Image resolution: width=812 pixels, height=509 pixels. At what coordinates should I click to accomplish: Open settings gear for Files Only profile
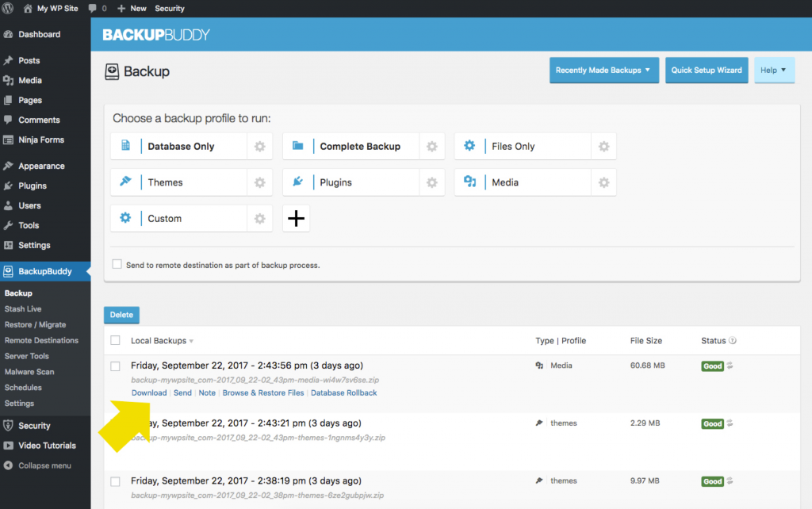(x=603, y=147)
